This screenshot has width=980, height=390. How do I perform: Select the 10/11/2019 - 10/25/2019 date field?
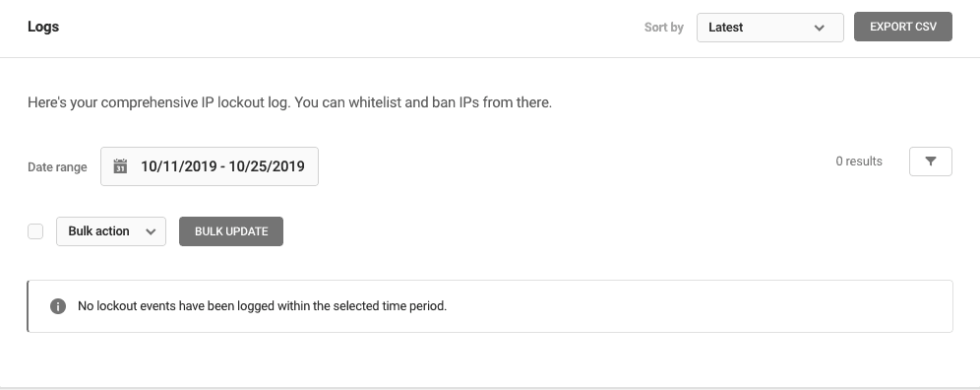pyautogui.click(x=210, y=166)
